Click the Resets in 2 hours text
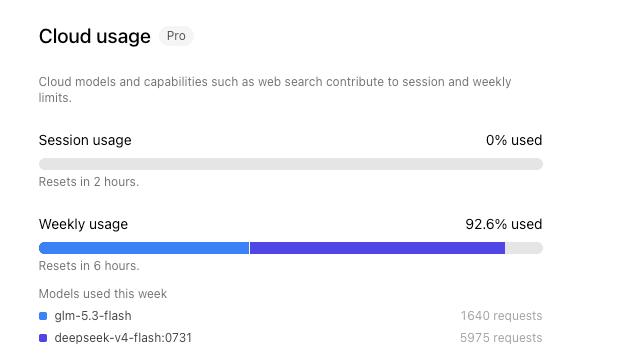629x364 pixels. tap(89, 182)
